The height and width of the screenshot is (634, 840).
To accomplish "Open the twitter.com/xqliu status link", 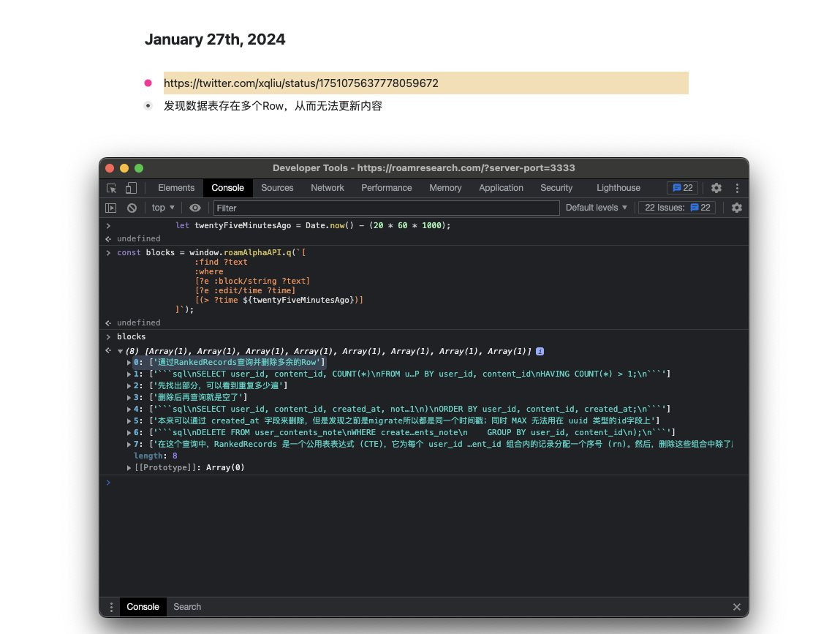I will [301, 83].
